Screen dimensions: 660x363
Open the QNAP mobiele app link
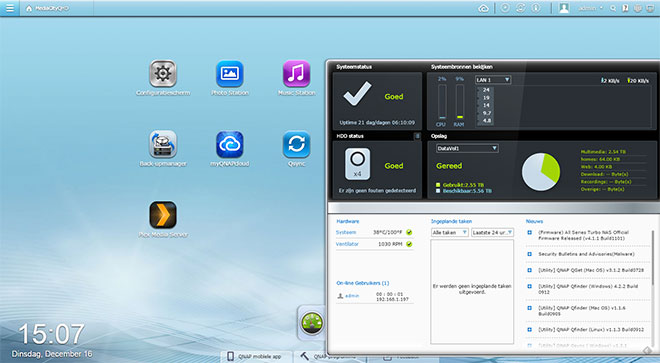click(255, 357)
